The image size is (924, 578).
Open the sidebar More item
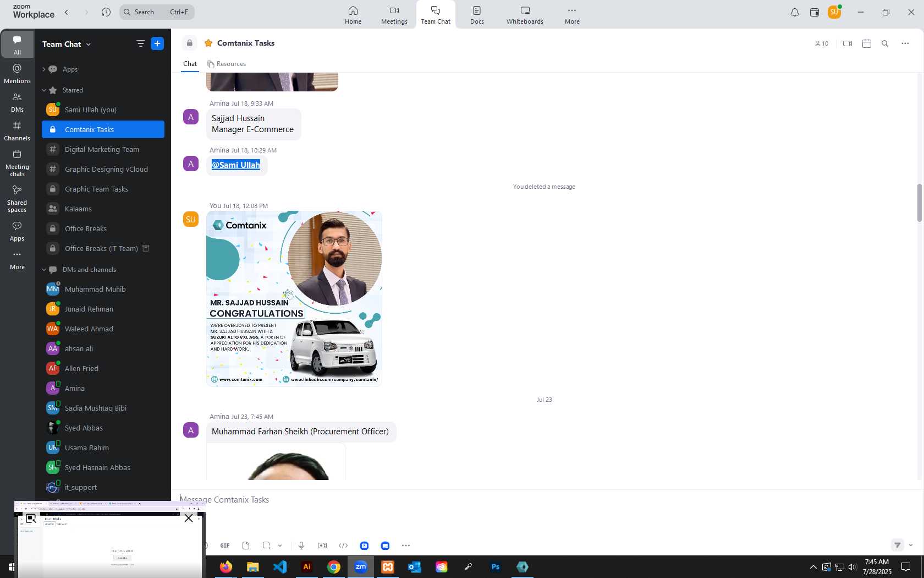pos(18,260)
